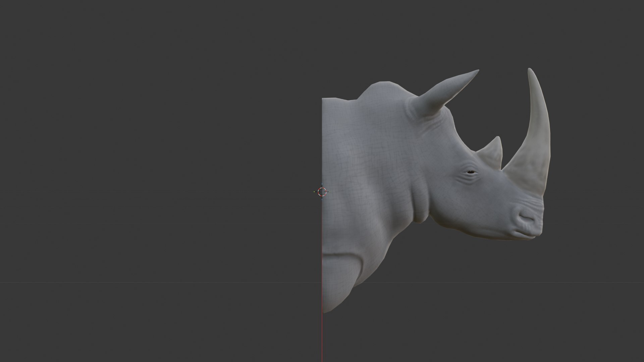Click the 3D cursor crosshair
Screen dimensions: 644x362
[322, 192]
